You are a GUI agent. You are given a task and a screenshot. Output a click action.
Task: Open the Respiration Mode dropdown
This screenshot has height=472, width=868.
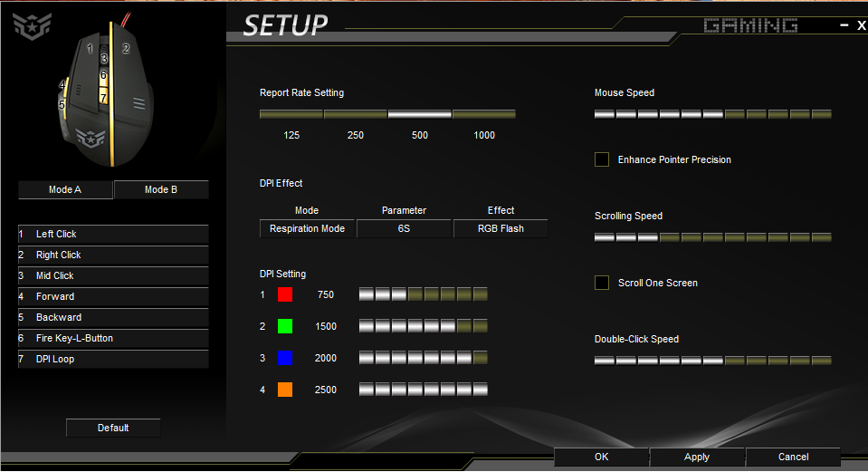307,229
